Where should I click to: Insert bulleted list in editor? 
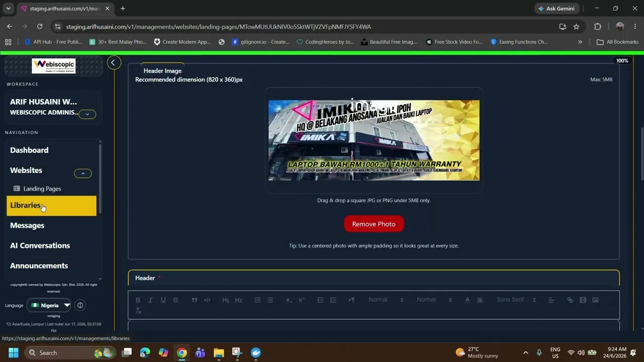(x=270, y=300)
